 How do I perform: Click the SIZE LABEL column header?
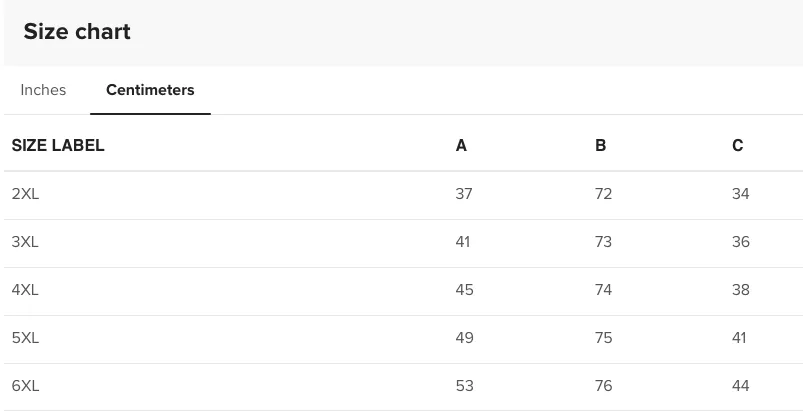(58, 145)
